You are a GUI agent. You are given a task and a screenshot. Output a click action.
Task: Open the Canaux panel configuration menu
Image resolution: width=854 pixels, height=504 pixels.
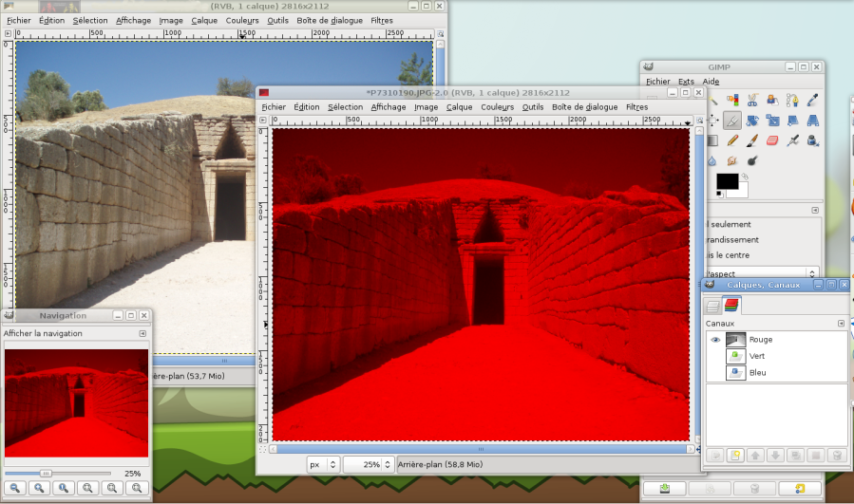[x=841, y=324]
